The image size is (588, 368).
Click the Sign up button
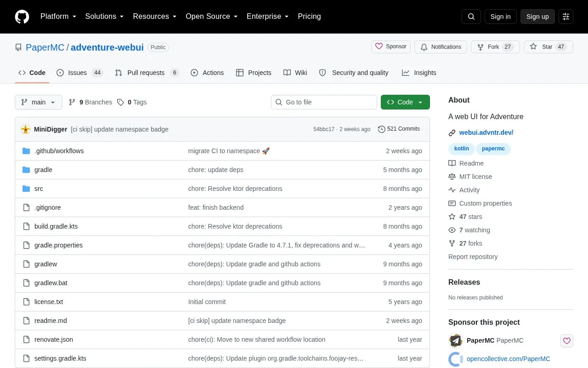(x=537, y=17)
